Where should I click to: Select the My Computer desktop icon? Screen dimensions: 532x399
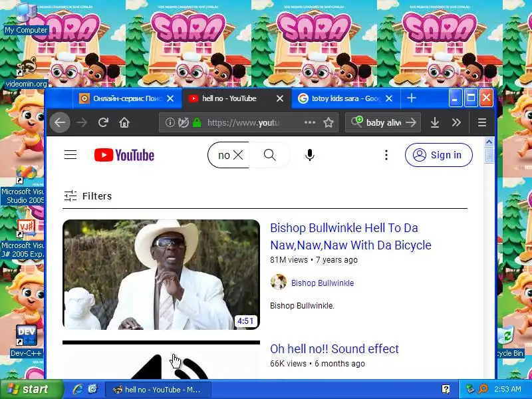click(26, 19)
